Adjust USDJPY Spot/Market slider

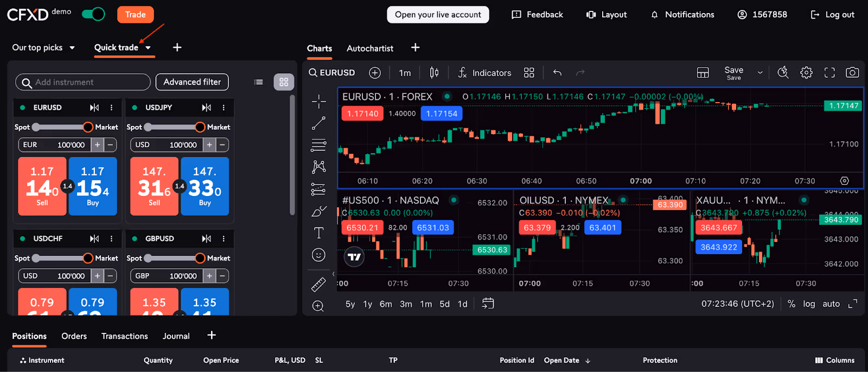coord(174,127)
